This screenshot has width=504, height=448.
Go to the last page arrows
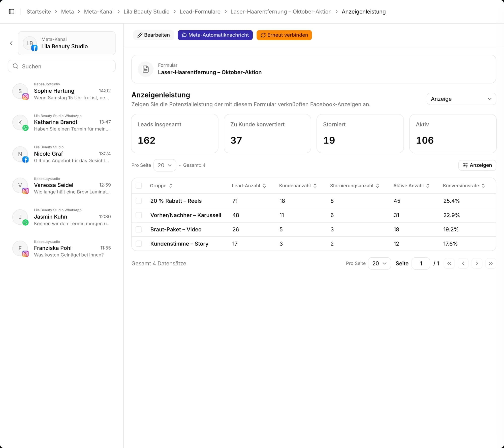coord(491,263)
